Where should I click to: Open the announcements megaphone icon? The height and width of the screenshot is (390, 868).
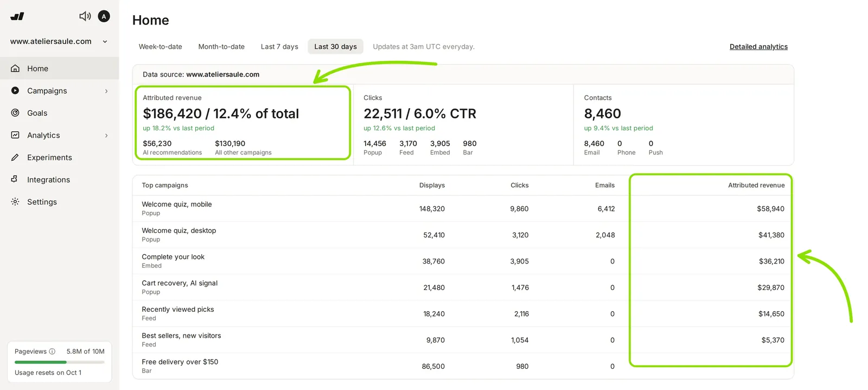tap(85, 16)
